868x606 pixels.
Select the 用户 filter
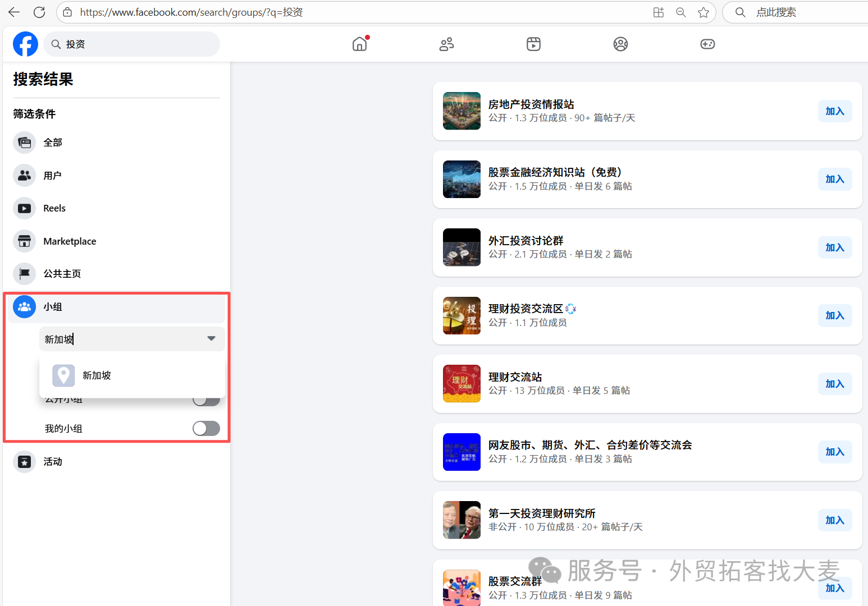(116, 176)
